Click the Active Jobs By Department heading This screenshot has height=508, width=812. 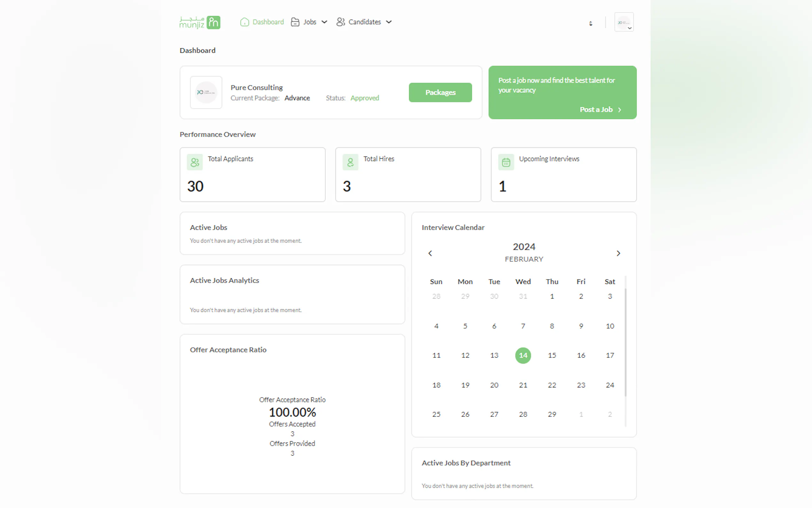[x=466, y=463]
